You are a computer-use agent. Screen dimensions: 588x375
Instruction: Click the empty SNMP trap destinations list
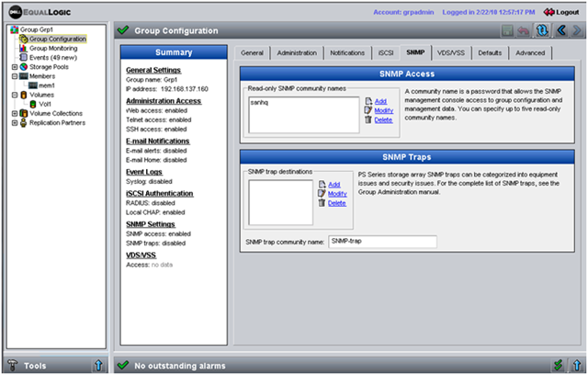280,202
